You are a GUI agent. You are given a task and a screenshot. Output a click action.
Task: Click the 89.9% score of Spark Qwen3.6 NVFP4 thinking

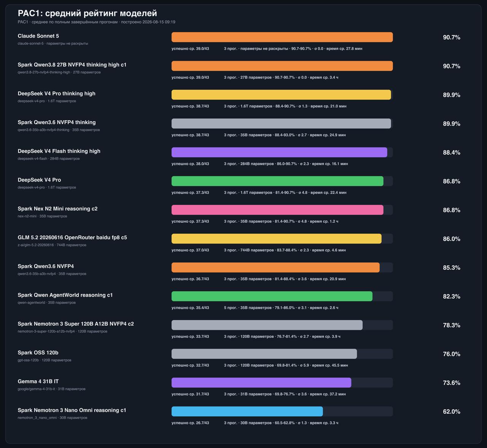point(452,124)
